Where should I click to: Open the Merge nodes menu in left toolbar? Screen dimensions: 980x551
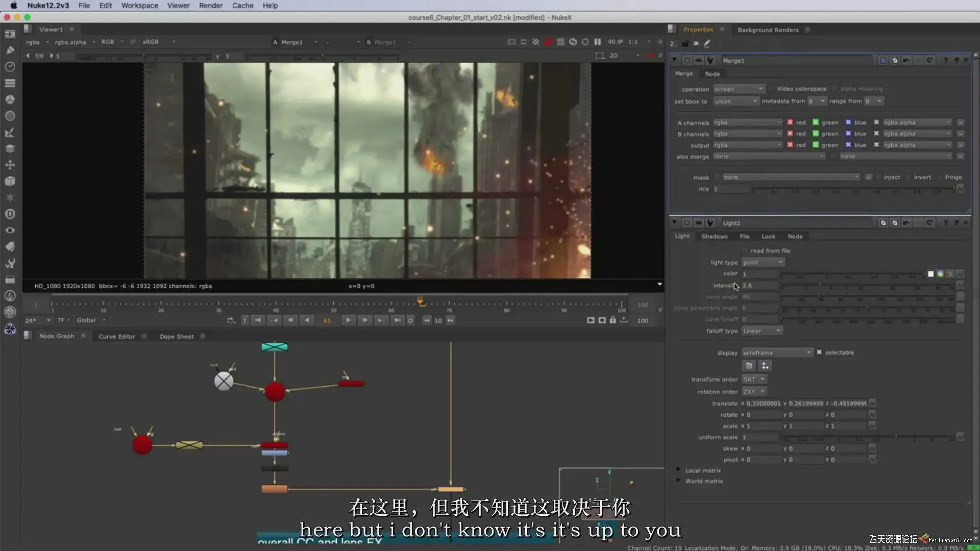point(10,148)
